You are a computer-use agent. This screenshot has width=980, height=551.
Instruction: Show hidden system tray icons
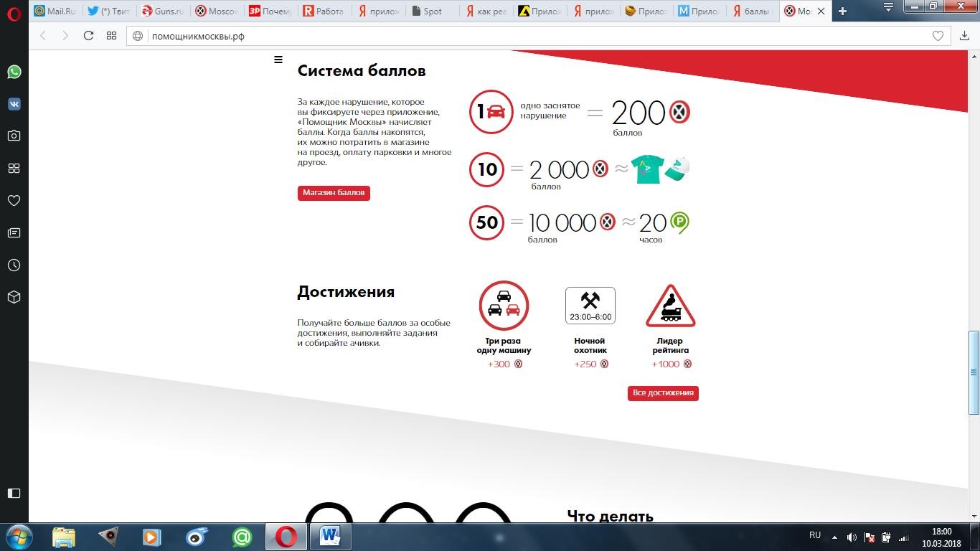tap(834, 537)
